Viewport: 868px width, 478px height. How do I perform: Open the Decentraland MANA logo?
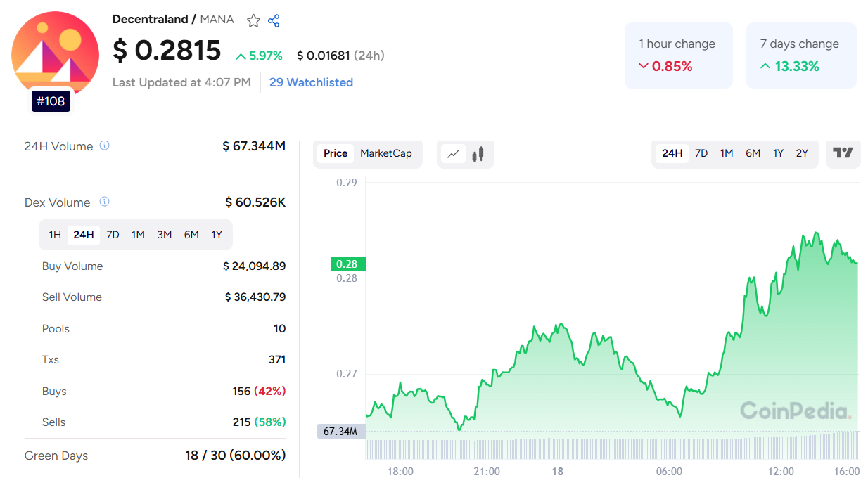point(55,55)
